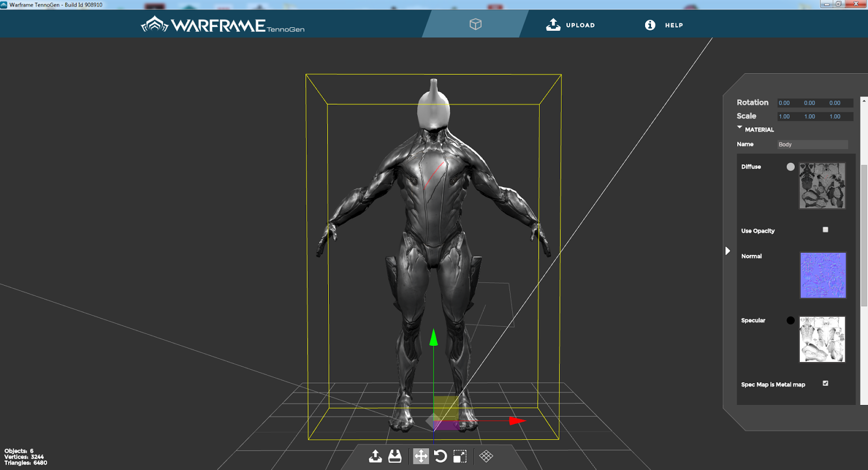Viewport: 868px width, 470px height.
Task: Toggle the grid display icon
Action: coord(486,456)
